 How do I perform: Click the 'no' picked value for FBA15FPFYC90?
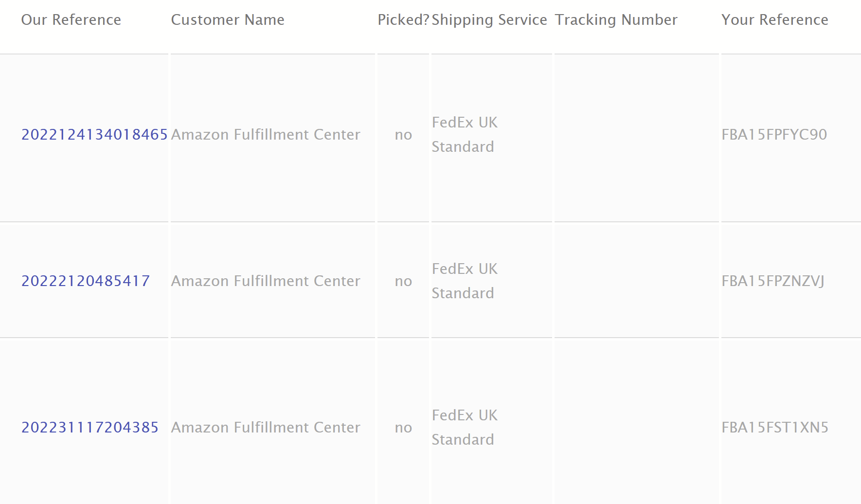point(403,135)
